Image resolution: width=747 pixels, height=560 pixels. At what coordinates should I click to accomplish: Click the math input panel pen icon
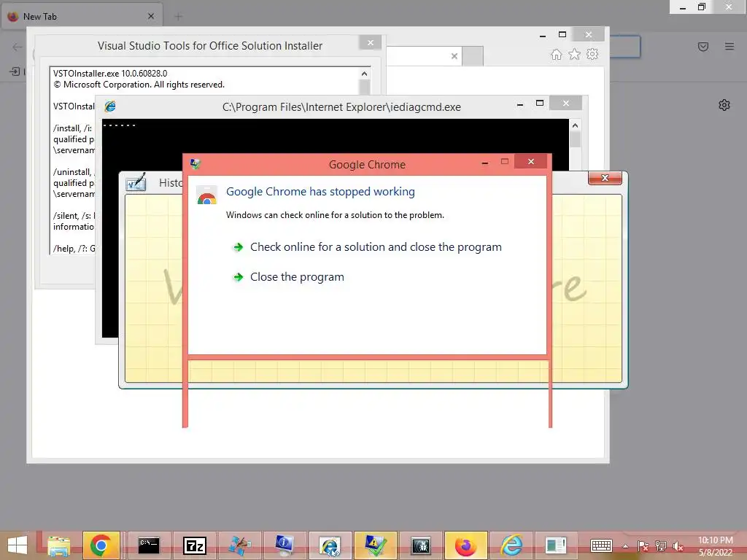pyautogui.click(x=136, y=182)
